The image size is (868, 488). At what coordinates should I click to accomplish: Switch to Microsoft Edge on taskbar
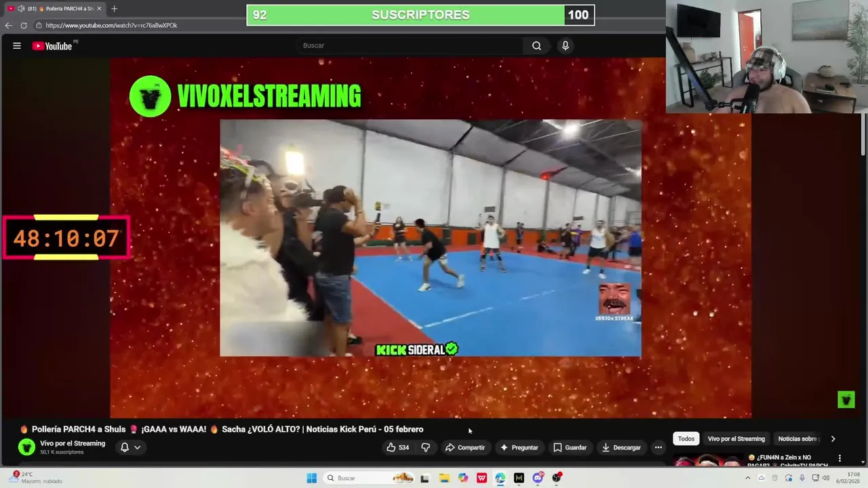coord(500,478)
